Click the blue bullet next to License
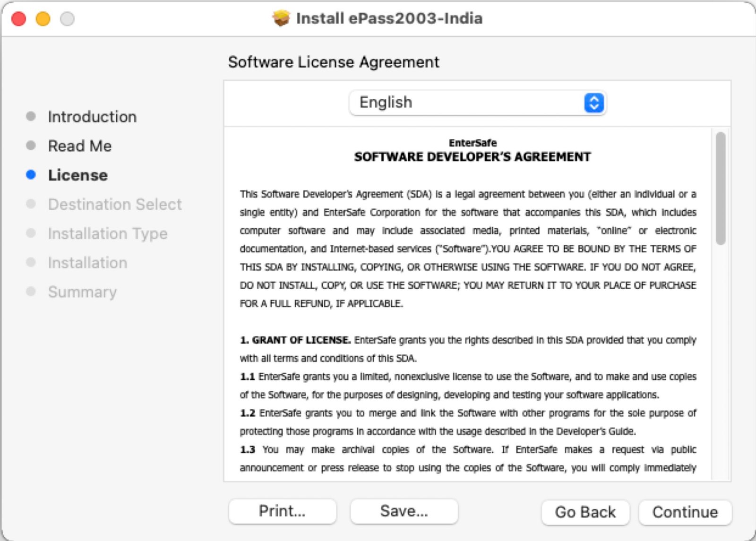The width and height of the screenshot is (756, 541). (x=31, y=175)
